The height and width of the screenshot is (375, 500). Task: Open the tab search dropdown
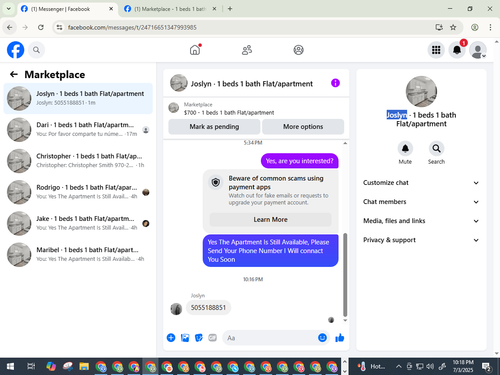point(9,9)
